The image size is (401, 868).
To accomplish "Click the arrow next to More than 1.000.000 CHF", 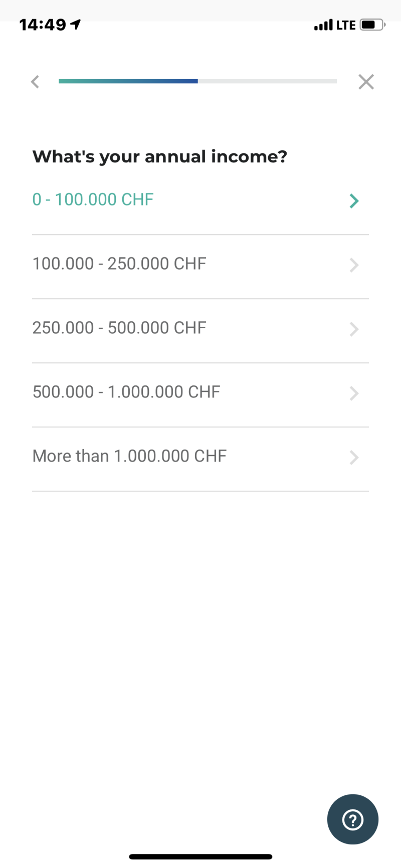I will click(354, 458).
